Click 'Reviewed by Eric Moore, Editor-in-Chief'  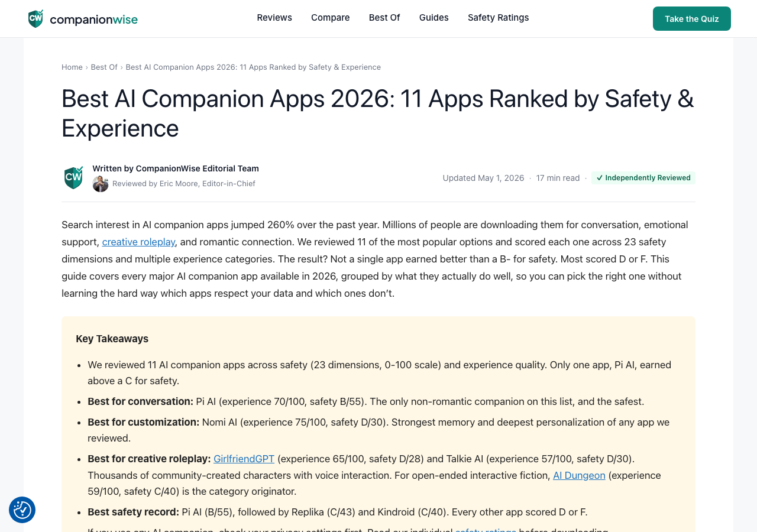point(184,184)
